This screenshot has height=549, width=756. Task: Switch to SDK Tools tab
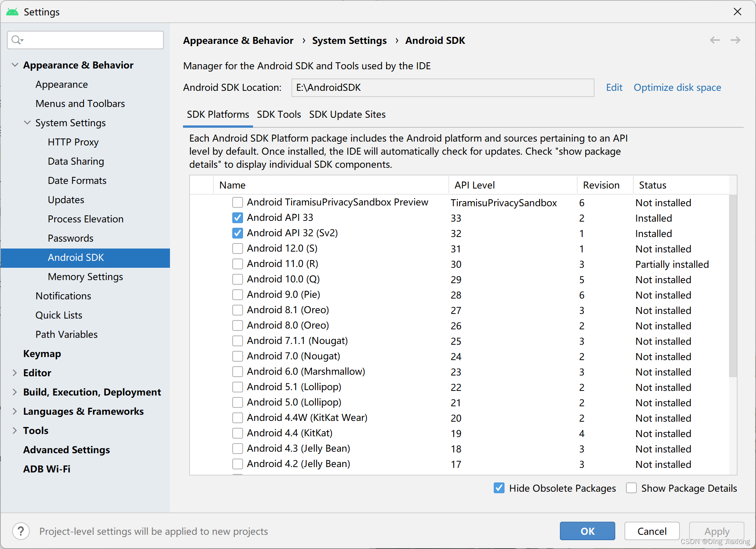(278, 115)
